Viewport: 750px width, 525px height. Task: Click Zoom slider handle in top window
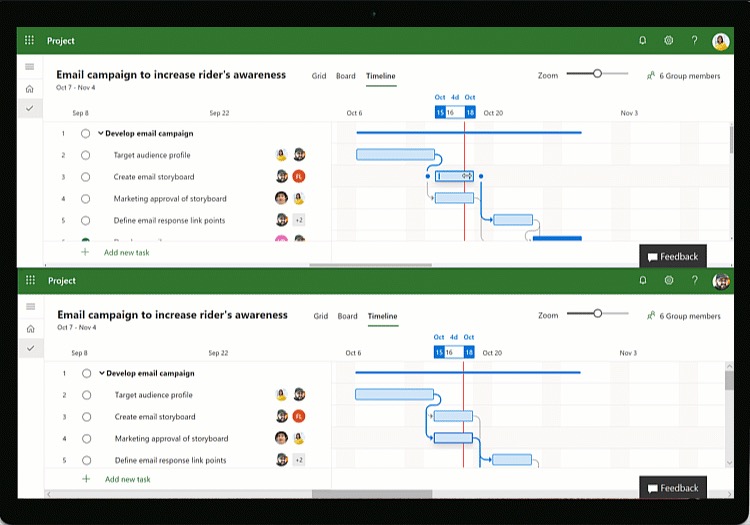pos(597,74)
